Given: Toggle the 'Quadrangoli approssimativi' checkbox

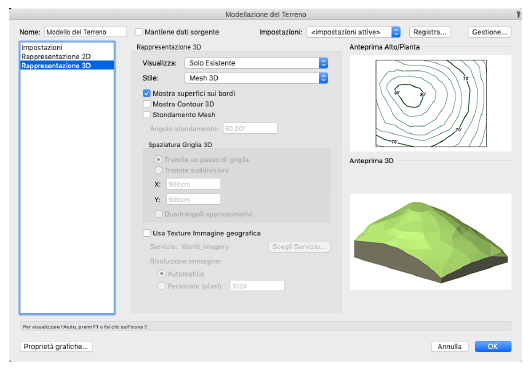Looking at the screenshot, I should click(x=158, y=214).
